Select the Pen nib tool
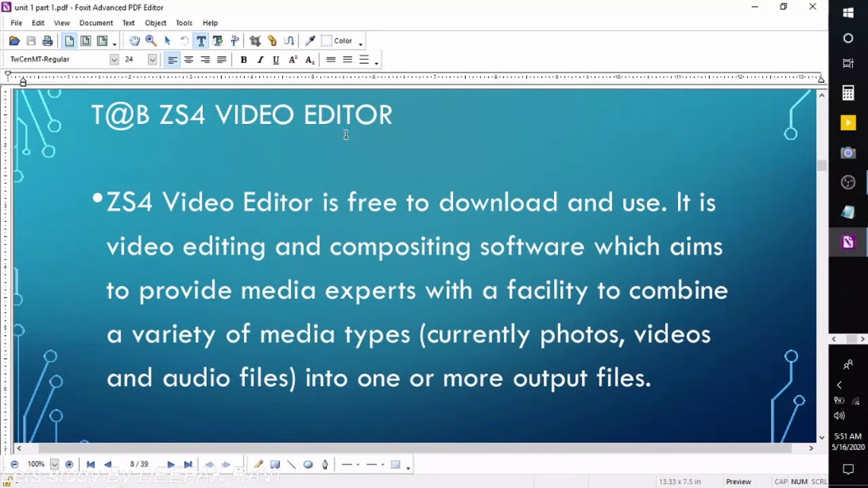868x488 pixels. (x=325, y=464)
